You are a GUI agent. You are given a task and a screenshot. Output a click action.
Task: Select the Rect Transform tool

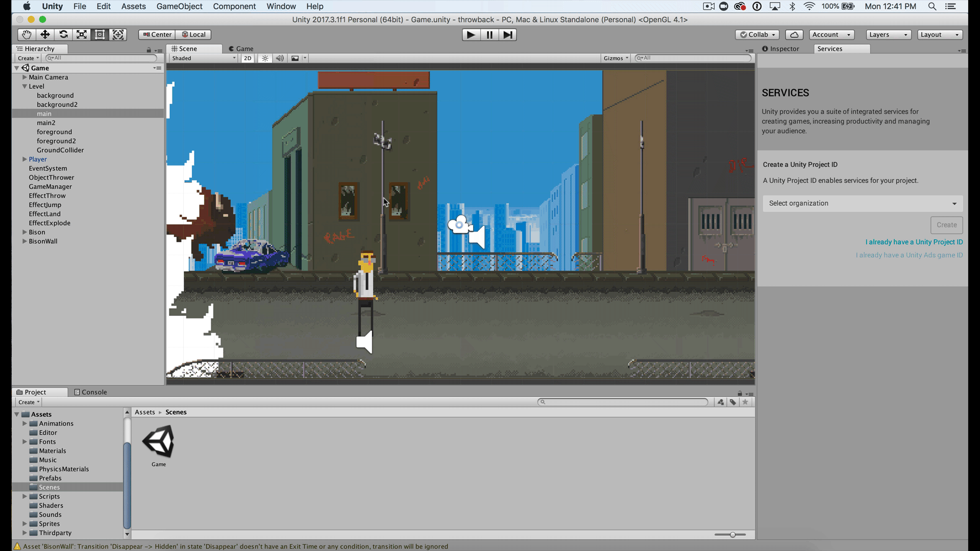tap(100, 34)
